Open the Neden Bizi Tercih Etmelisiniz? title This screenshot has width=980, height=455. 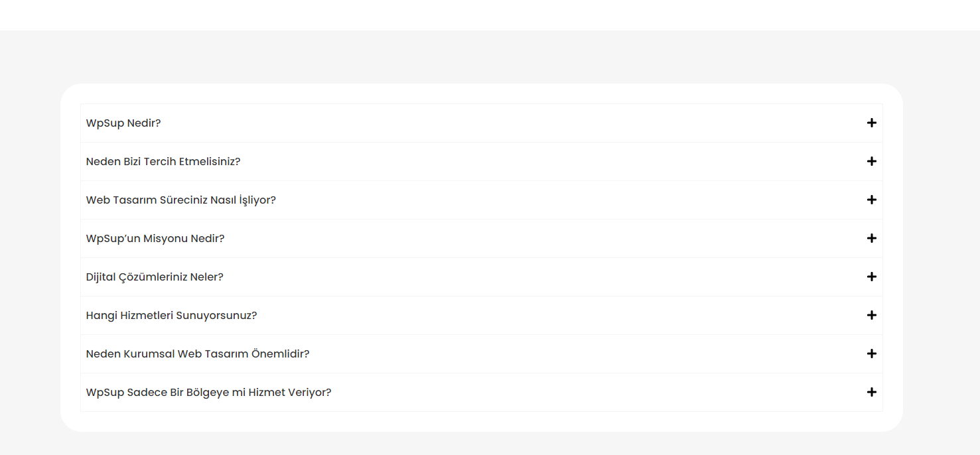(x=163, y=161)
